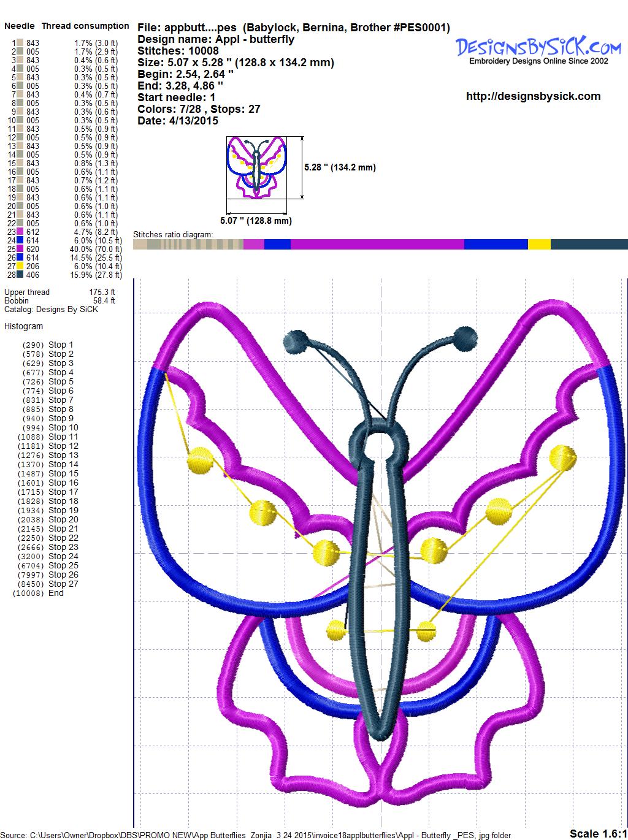
Task: Select the blue swatch for needle 24
Action: pyautogui.click(x=20, y=240)
